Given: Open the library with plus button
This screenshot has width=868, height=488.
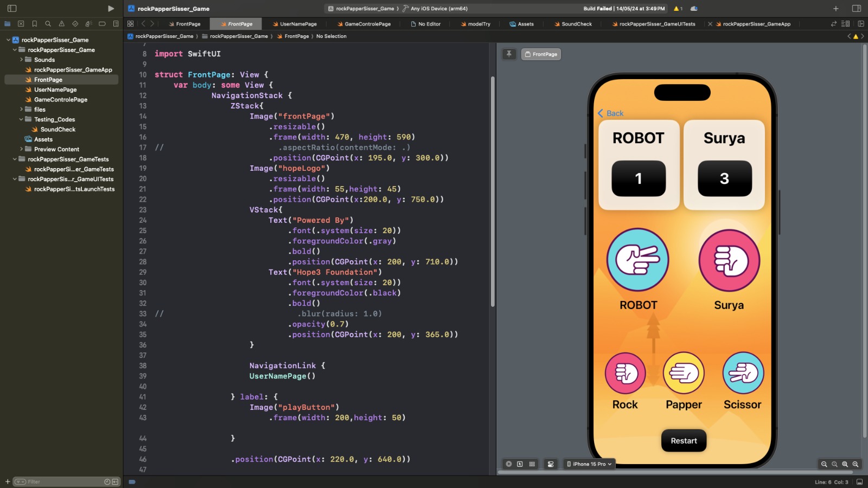Looking at the screenshot, I should click(835, 9).
